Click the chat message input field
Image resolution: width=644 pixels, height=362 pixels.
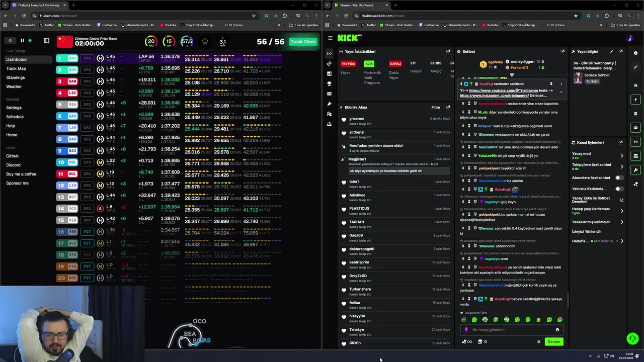point(511,330)
